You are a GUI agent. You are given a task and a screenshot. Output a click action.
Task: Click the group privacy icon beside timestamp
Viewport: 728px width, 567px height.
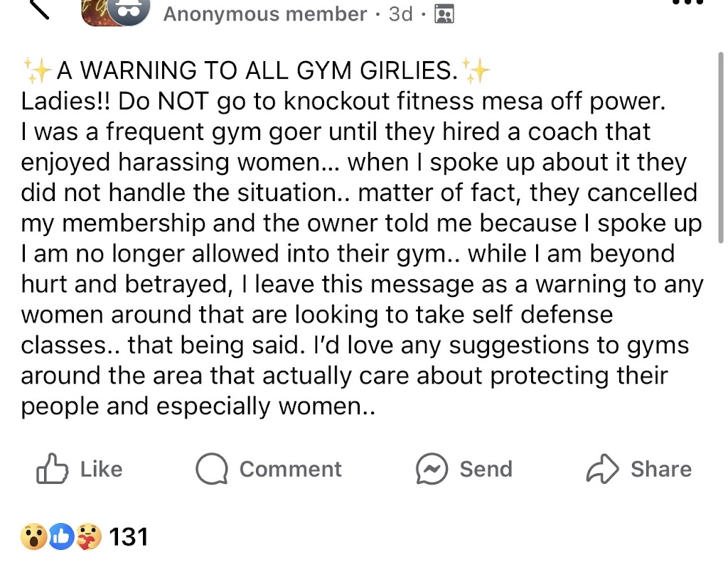point(444,14)
